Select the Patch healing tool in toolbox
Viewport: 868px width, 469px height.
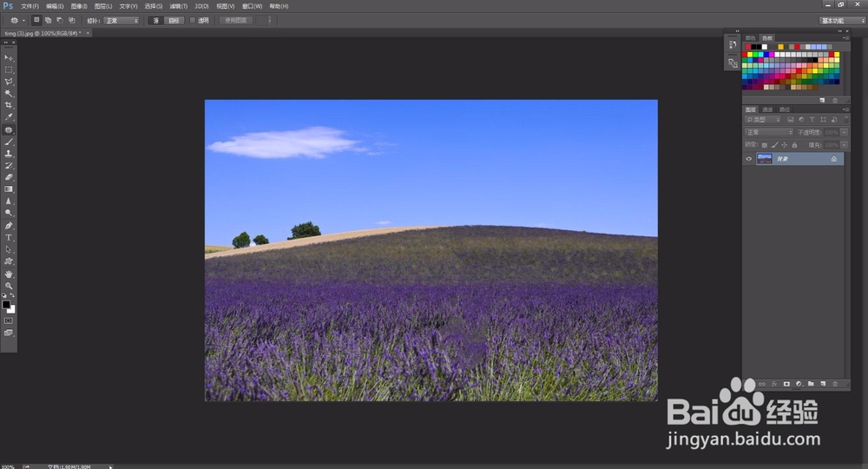tap(9, 130)
